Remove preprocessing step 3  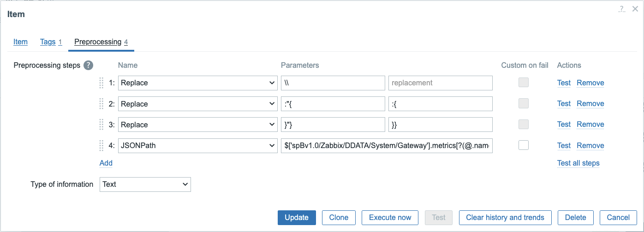[x=590, y=125]
